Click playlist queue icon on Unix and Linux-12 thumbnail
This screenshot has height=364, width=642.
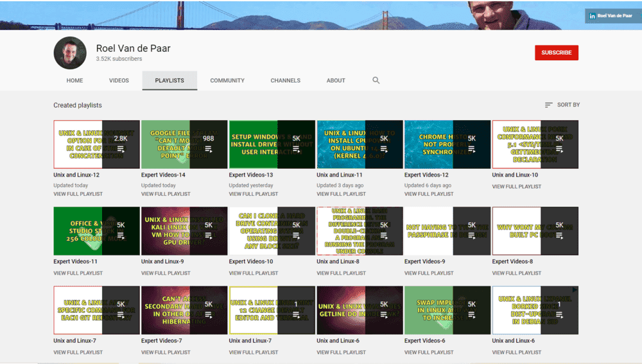[x=121, y=149]
